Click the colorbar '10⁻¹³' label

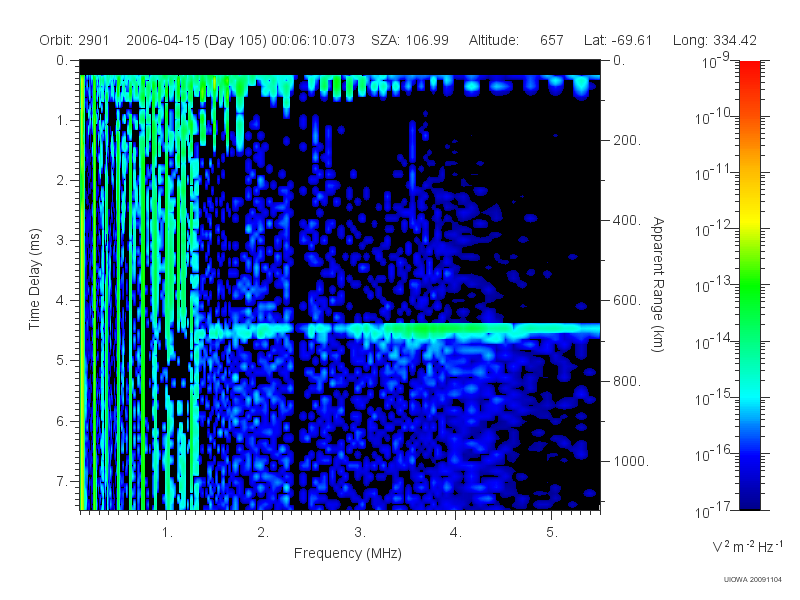pyautogui.click(x=713, y=286)
